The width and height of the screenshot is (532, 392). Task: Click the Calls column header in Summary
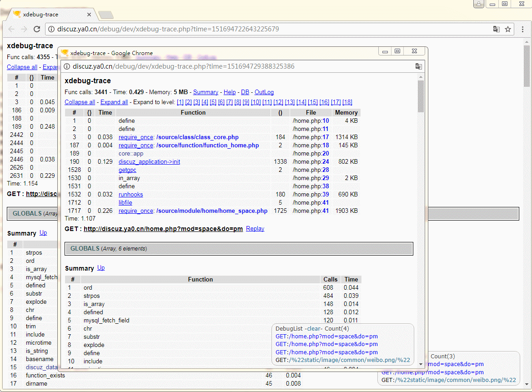pos(330,279)
